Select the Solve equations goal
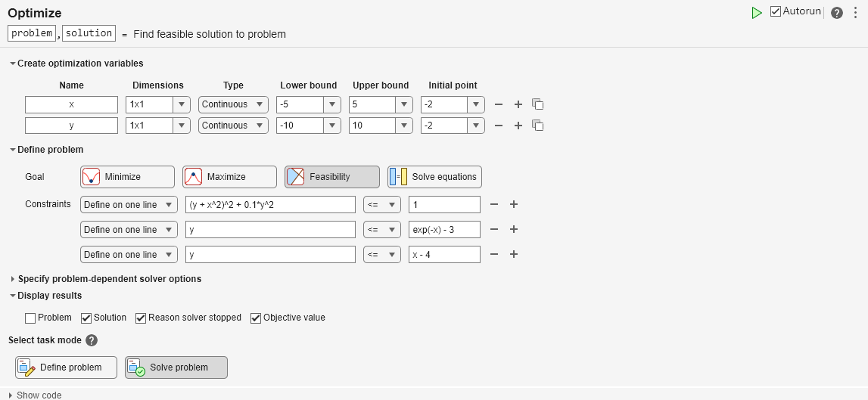The height and width of the screenshot is (400, 868). [x=434, y=177]
